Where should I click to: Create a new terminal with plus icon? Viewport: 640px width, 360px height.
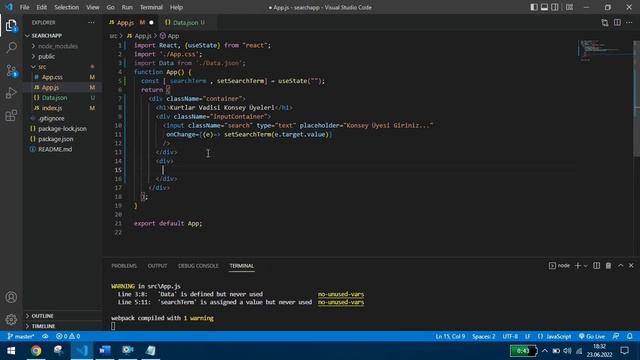click(578, 266)
